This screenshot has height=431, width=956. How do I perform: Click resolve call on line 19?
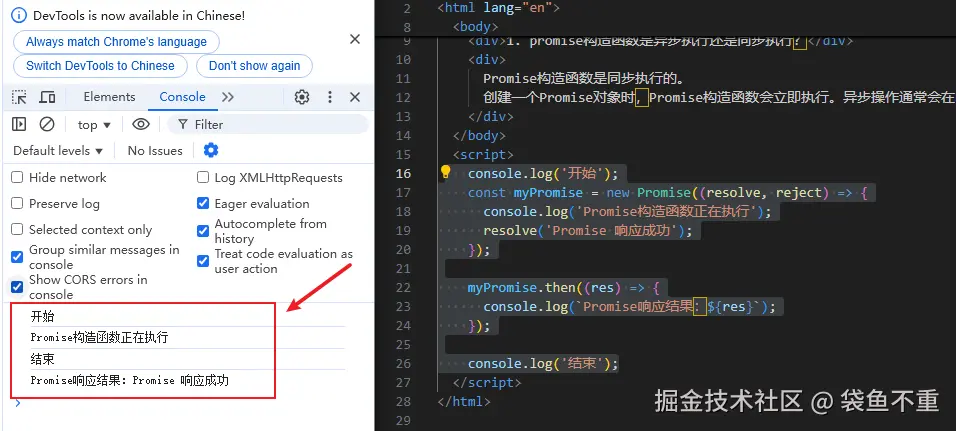pos(588,230)
